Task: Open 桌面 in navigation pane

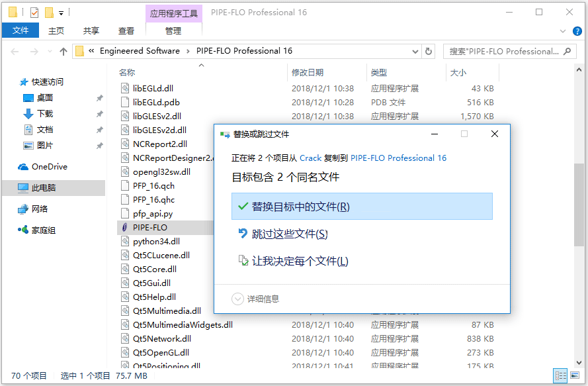Action: (x=44, y=97)
